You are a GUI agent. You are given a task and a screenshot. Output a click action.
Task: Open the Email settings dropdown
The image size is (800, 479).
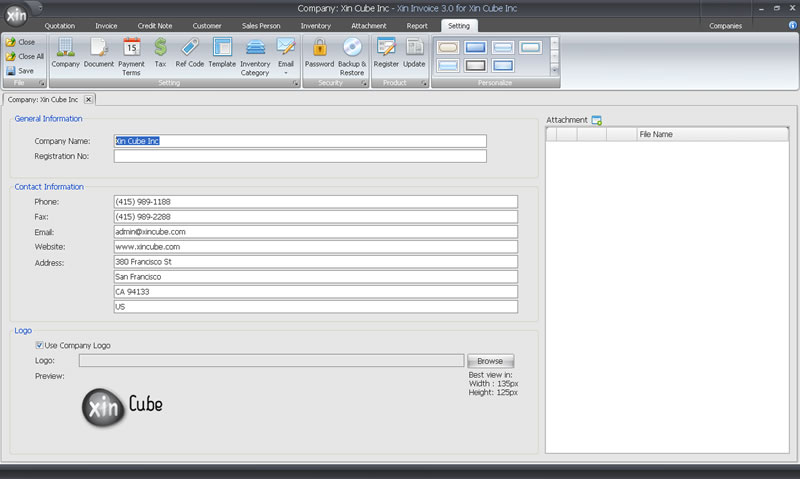286,56
